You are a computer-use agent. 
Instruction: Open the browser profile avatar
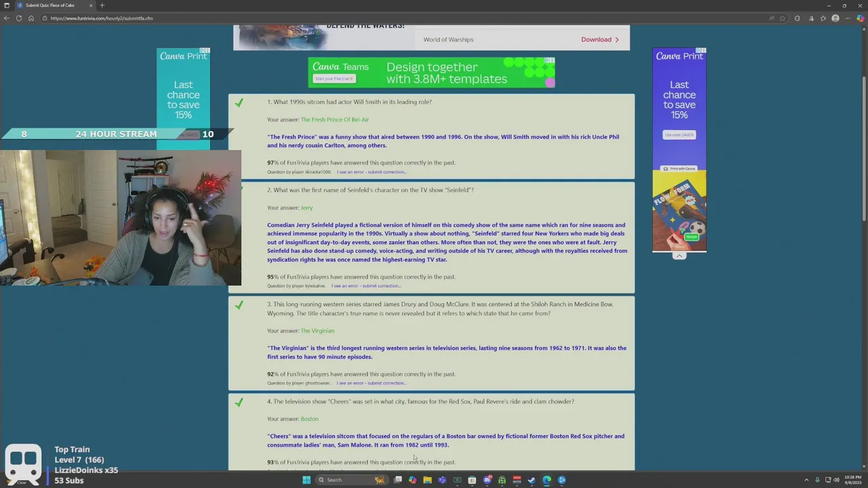(x=835, y=18)
